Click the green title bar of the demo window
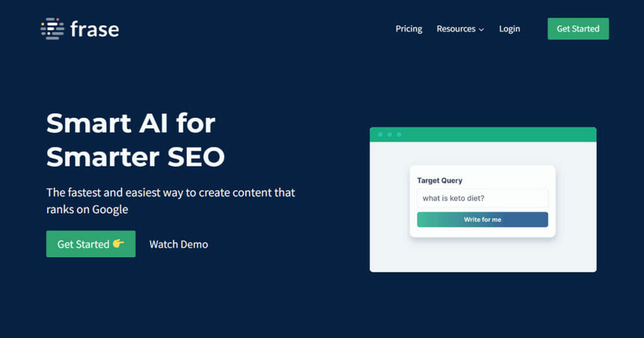 [503, 134]
